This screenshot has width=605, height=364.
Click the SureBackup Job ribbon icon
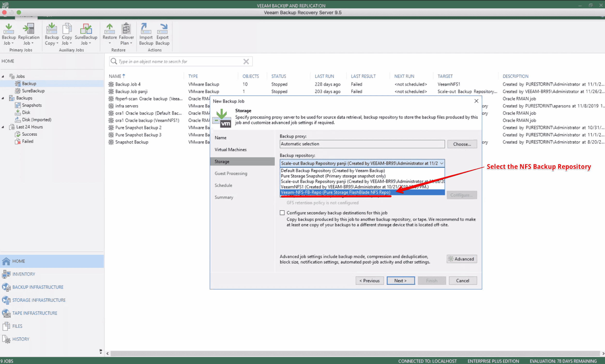point(86,29)
